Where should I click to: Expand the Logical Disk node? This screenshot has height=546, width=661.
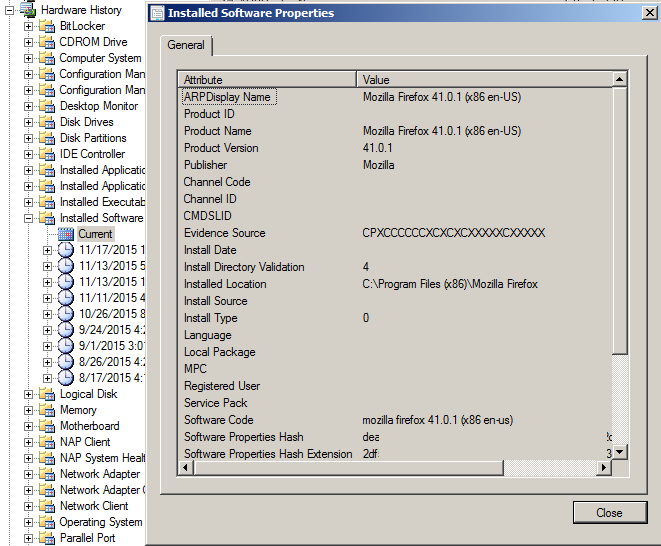click(x=28, y=395)
